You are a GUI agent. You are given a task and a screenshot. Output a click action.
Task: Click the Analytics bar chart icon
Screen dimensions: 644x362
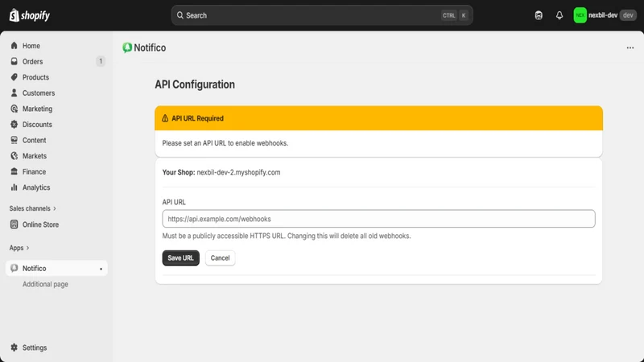[x=14, y=187]
